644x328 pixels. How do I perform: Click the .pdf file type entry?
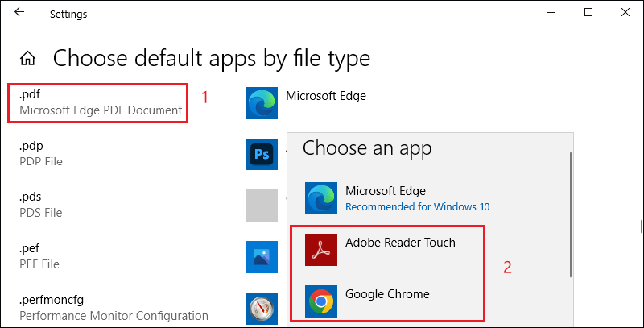coord(101,103)
